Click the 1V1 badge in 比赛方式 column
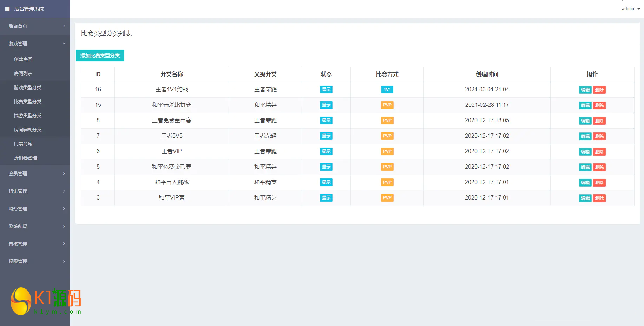The width and height of the screenshot is (644, 326). (x=387, y=90)
